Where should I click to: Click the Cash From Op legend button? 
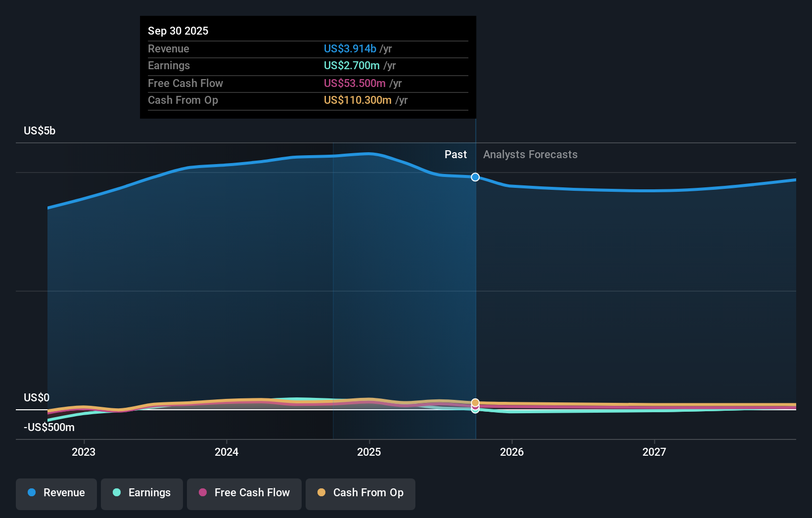coord(361,493)
